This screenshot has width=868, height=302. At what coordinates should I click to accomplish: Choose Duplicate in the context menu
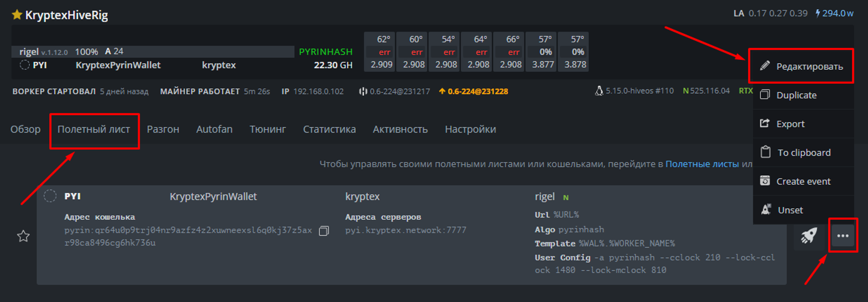pos(803,95)
